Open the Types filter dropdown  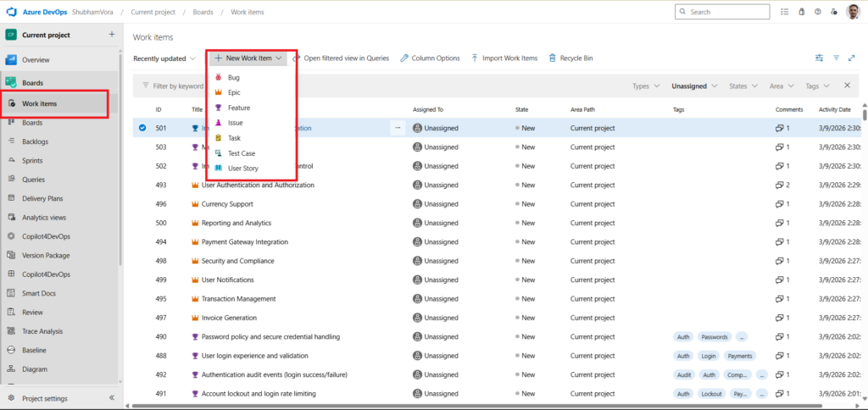[x=645, y=86]
